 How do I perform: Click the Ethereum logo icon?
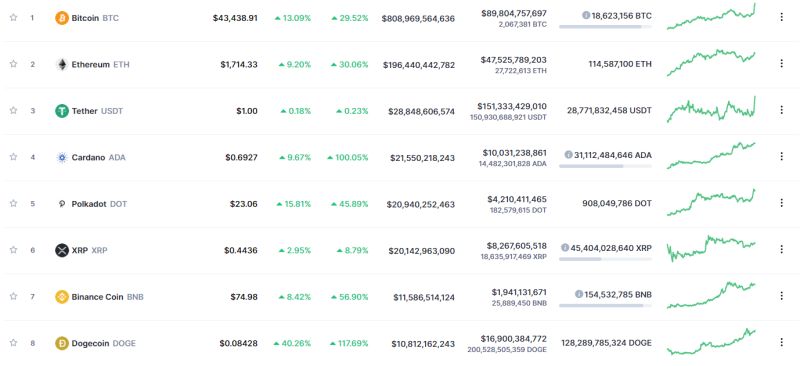(62, 65)
